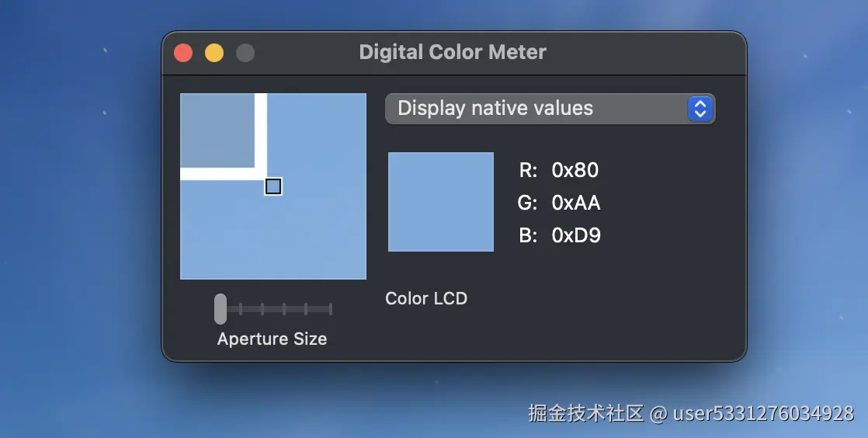Click the Digital Color Meter title bar text
Viewport: 868px width, 438px height.
click(453, 52)
